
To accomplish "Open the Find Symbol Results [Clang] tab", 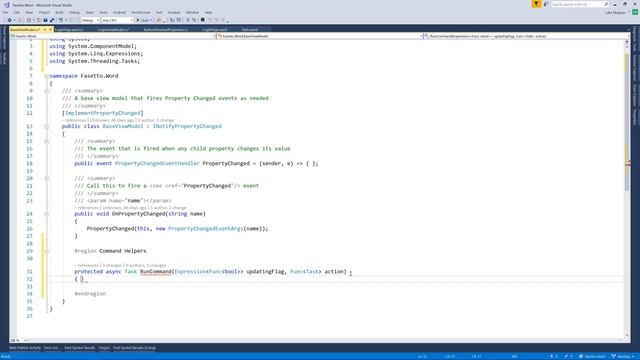I will (x=134, y=348).
